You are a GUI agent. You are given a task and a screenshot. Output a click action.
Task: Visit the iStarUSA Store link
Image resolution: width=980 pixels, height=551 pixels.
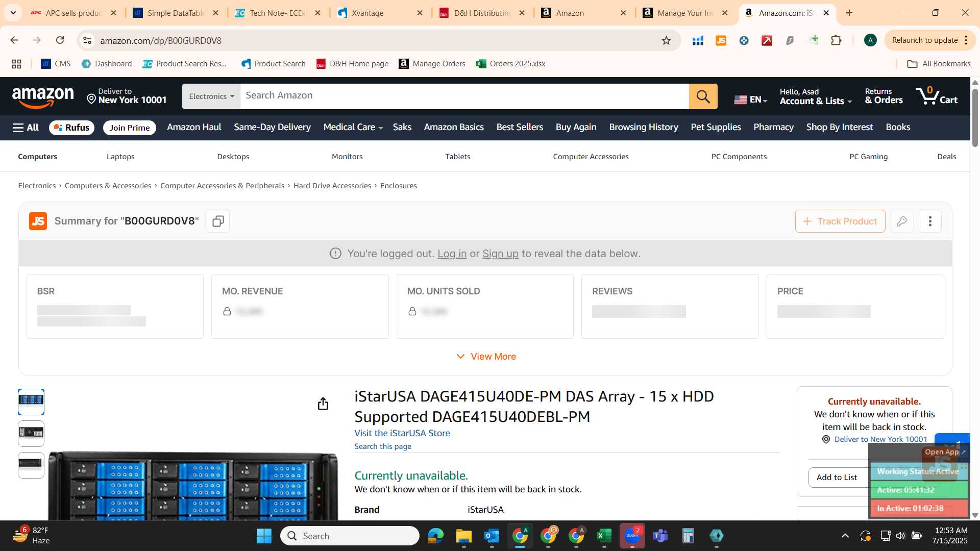402,433
